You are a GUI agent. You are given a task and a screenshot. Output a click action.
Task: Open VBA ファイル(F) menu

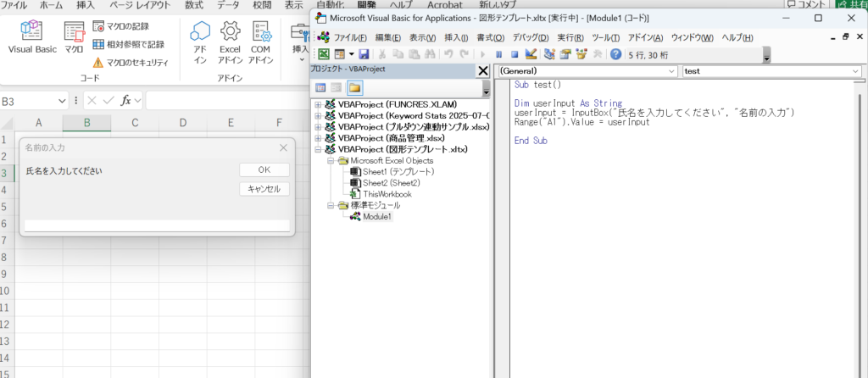350,37
